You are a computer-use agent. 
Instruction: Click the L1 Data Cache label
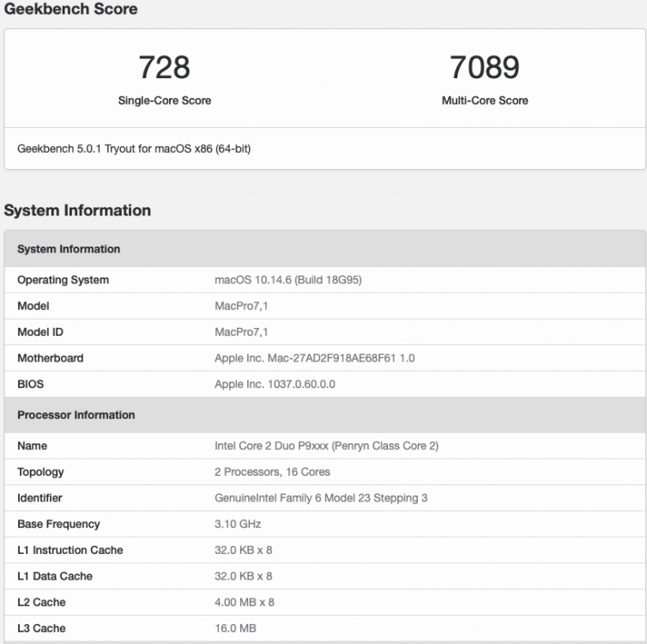pos(55,576)
